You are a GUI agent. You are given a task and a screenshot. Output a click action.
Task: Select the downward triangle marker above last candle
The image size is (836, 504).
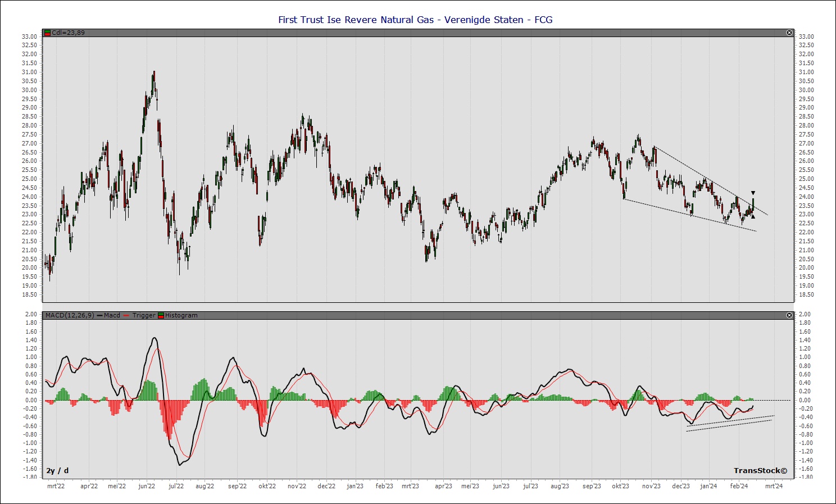pos(753,193)
